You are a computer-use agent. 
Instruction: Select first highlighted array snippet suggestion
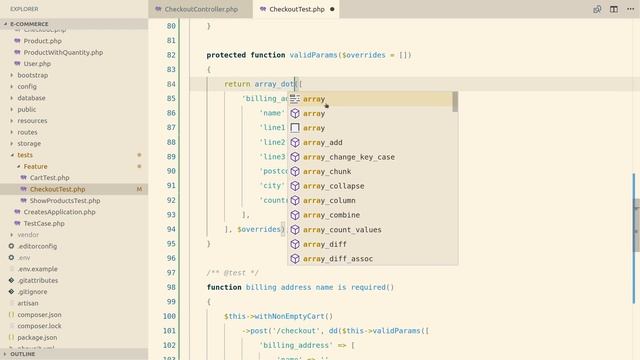[x=370, y=99]
